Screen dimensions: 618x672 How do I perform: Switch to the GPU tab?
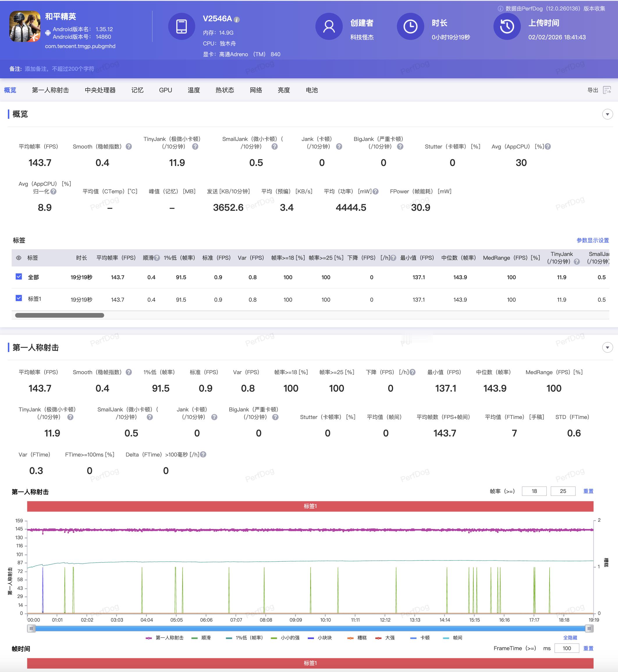(x=165, y=90)
